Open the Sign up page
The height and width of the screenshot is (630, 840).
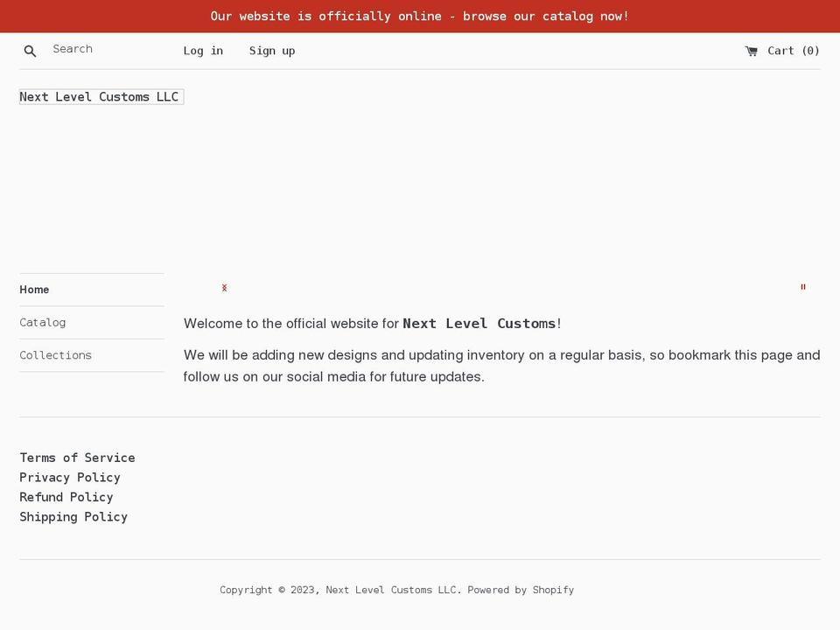pos(272,51)
